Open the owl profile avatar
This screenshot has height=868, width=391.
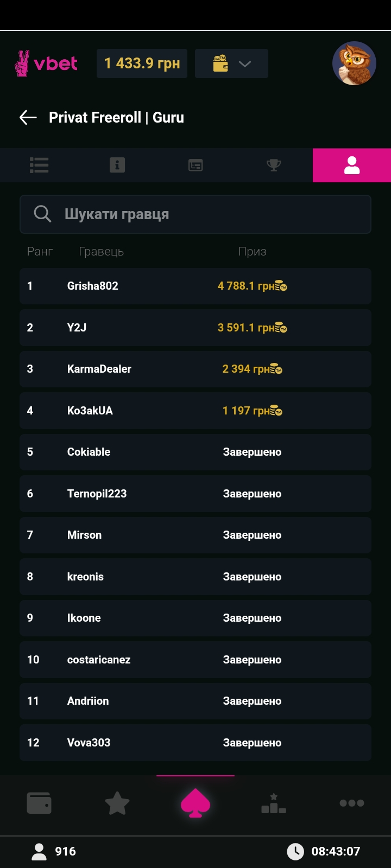pos(354,63)
